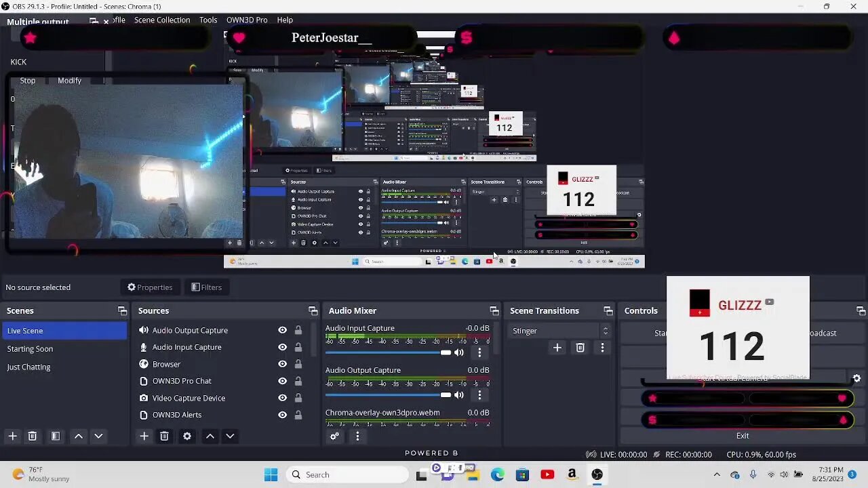Move the selected scene down
The image size is (868, 488).
[98, 436]
